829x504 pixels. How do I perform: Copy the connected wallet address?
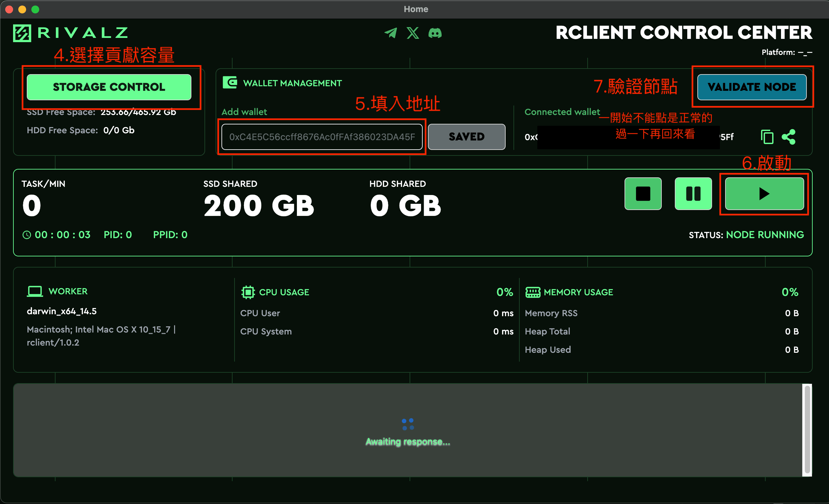(x=767, y=137)
